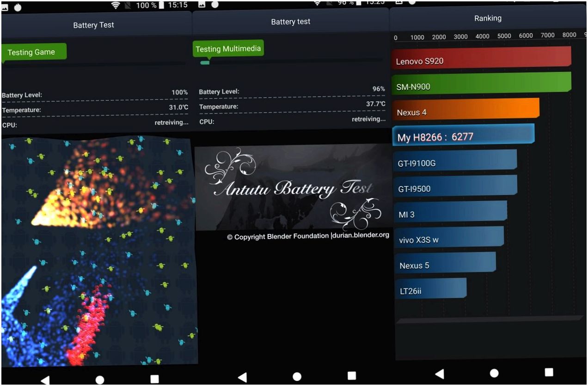Viewport: 588px width, 386px height.
Task: Select the Nexus 5 ranking bar
Action: pos(445,263)
